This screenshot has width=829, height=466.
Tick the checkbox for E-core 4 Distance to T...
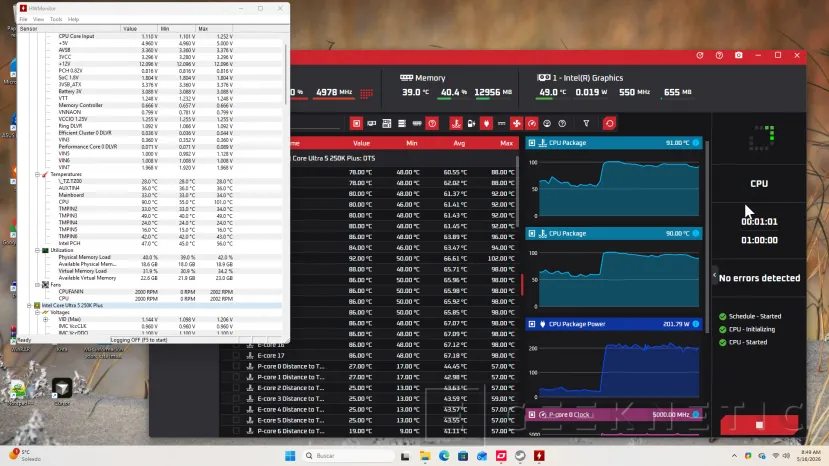[236, 409]
